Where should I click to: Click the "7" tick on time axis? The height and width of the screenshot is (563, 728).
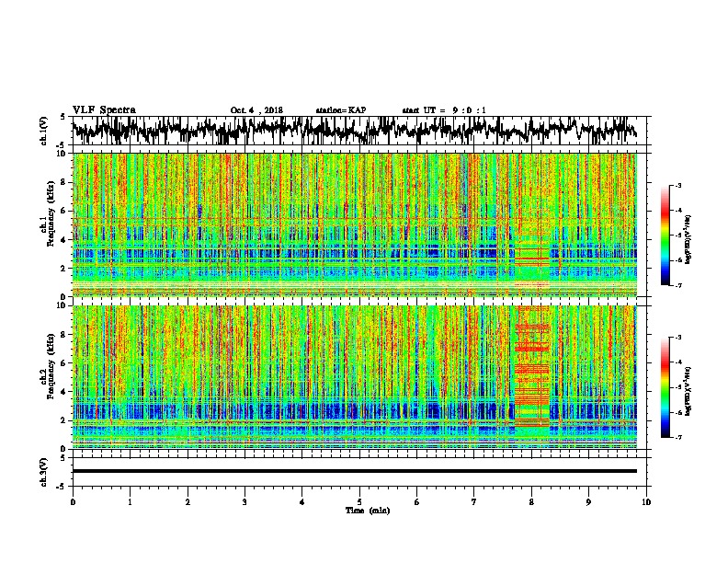coord(474,502)
